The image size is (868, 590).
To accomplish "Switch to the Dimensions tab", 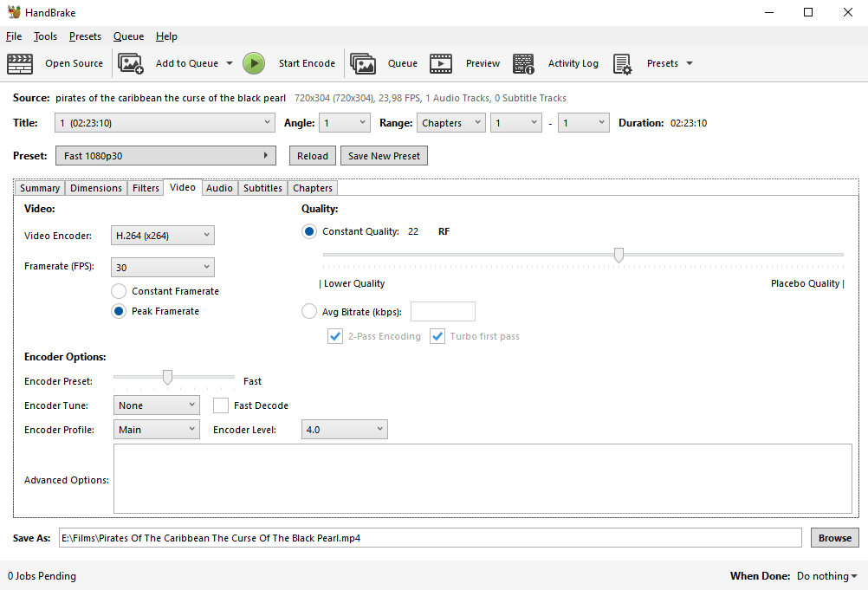I will [96, 188].
